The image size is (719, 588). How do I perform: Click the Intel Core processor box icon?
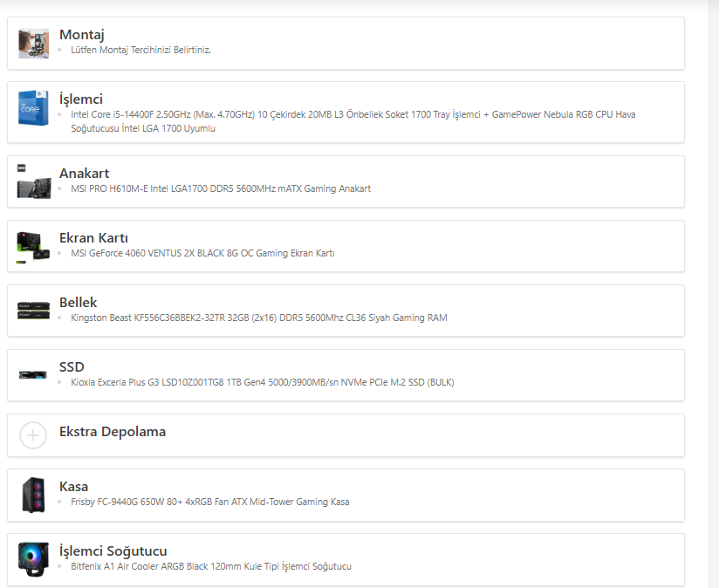click(33, 108)
